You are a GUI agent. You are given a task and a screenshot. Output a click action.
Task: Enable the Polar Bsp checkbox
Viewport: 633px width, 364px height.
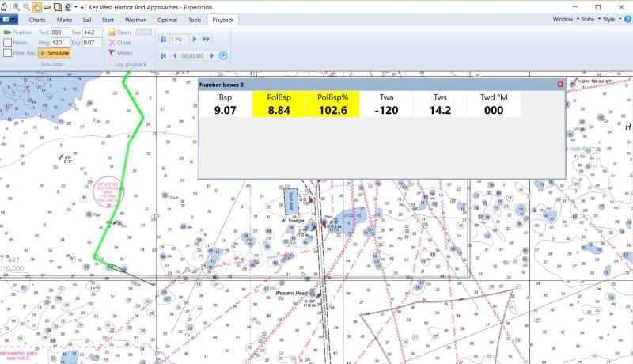[8, 53]
